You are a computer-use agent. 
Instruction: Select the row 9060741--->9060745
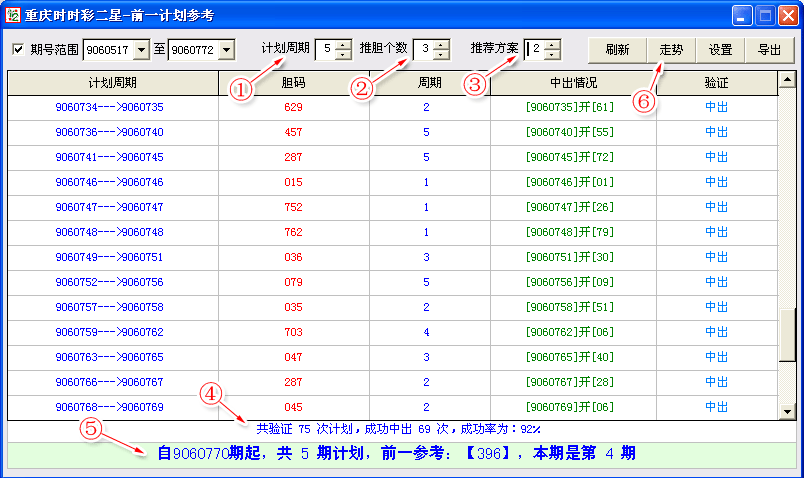393,157
